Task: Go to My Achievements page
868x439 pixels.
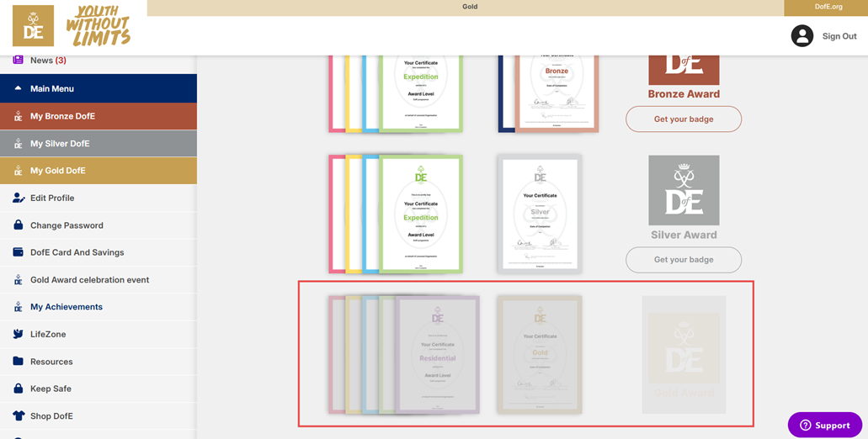Action: [x=67, y=307]
